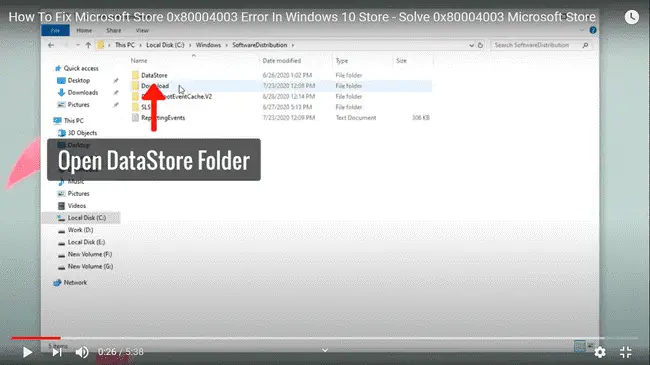Sort by Date modified column
Screen dimensions: 650x365
pyautogui.click(x=281, y=61)
